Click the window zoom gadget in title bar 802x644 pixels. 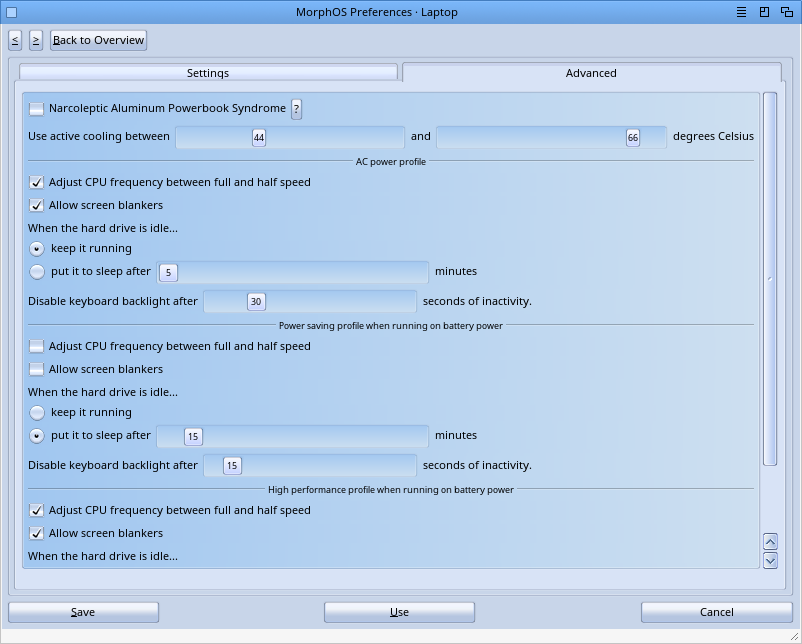pos(764,12)
